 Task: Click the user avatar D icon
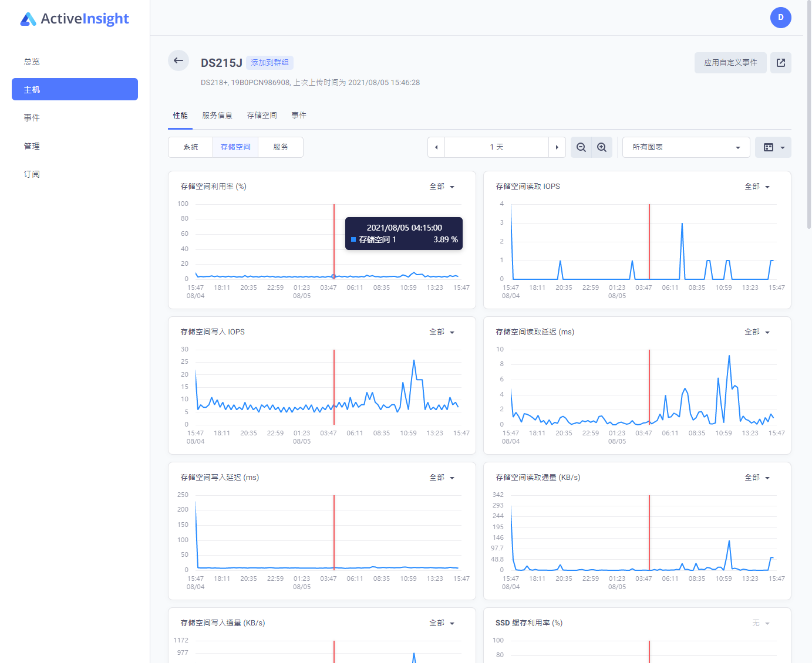pos(780,18)
